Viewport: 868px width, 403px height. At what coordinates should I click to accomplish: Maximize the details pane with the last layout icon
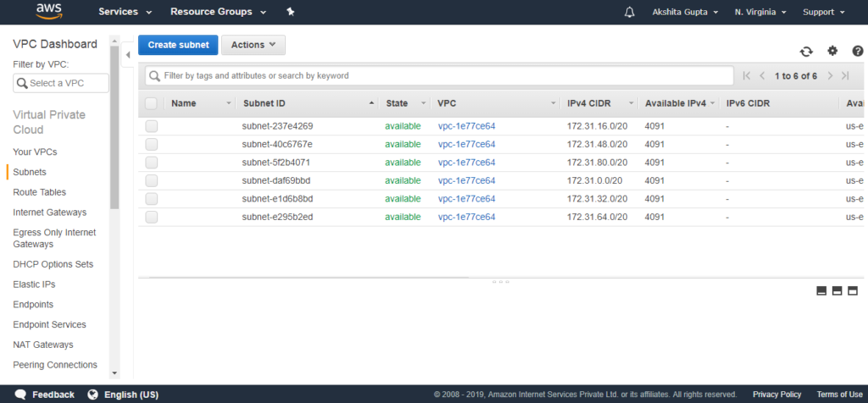853,290
